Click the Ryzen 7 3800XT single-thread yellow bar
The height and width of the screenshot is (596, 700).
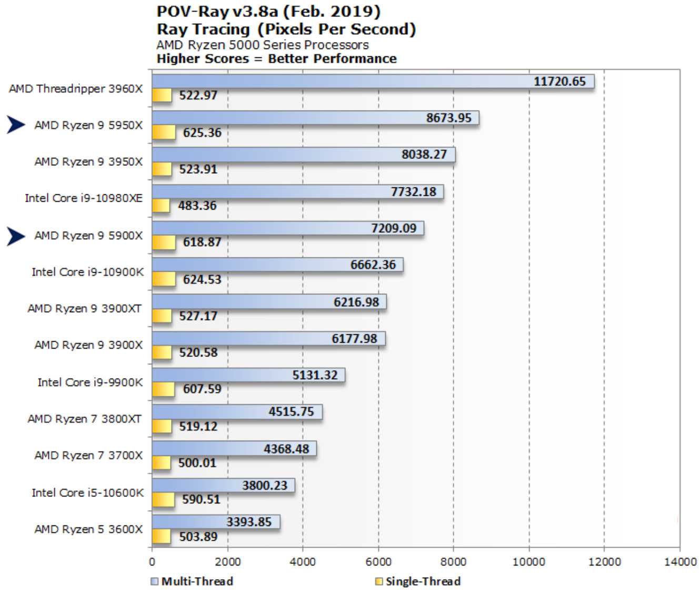click(162, 426)
